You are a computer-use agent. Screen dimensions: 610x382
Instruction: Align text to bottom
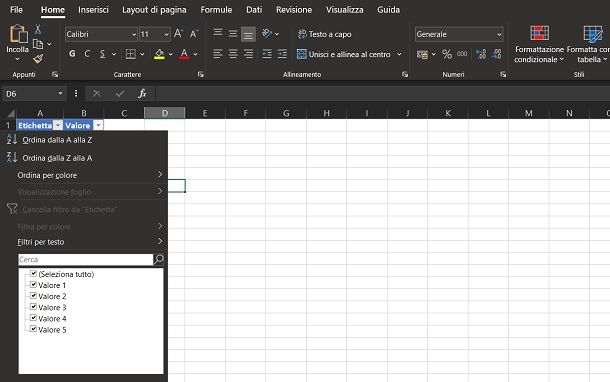(248, 35)
